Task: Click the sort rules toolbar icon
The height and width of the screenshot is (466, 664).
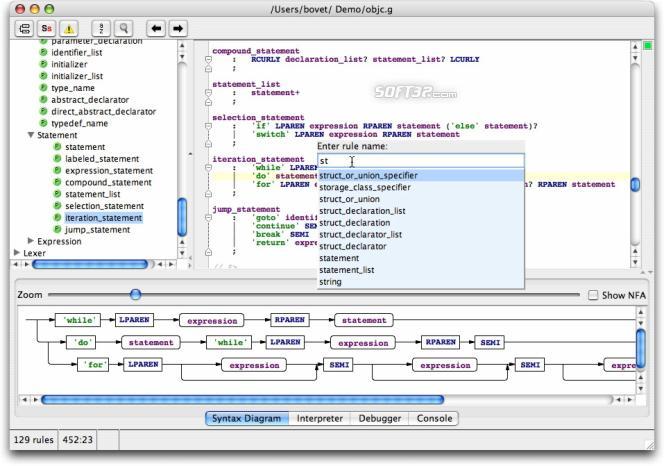Action: tap(101, 29)
